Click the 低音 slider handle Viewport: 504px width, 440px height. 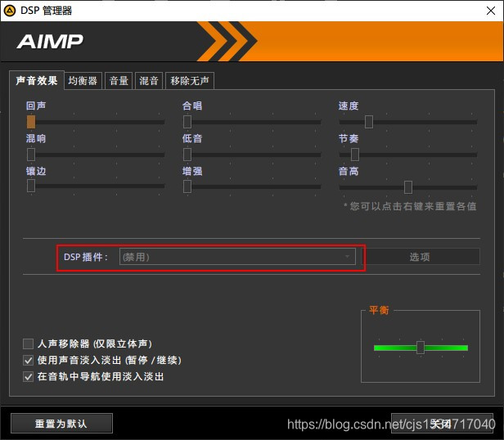187,155
